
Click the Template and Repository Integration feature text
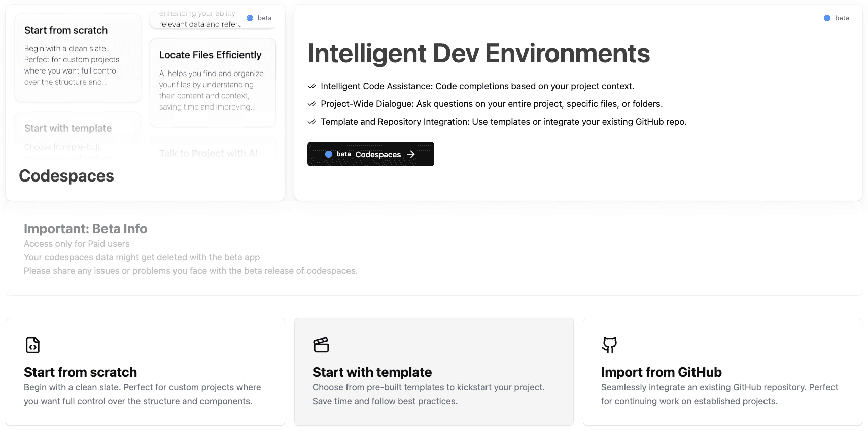pos(504,122)
